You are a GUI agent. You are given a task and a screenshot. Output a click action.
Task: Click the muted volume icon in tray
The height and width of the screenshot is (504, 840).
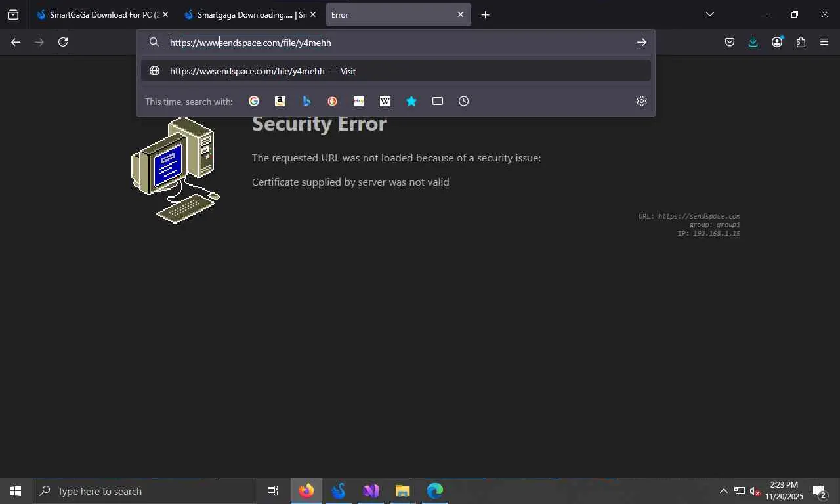(x=755, y=491)
